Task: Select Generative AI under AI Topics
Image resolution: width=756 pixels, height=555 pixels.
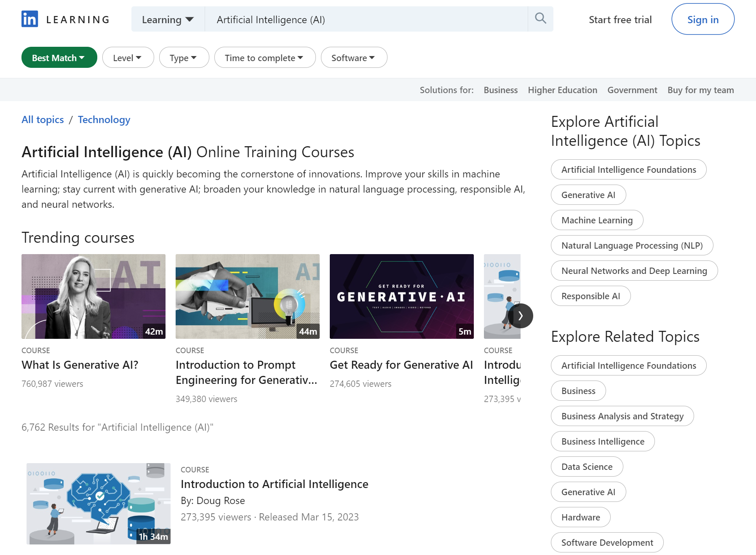Action: tap(588, 195)
